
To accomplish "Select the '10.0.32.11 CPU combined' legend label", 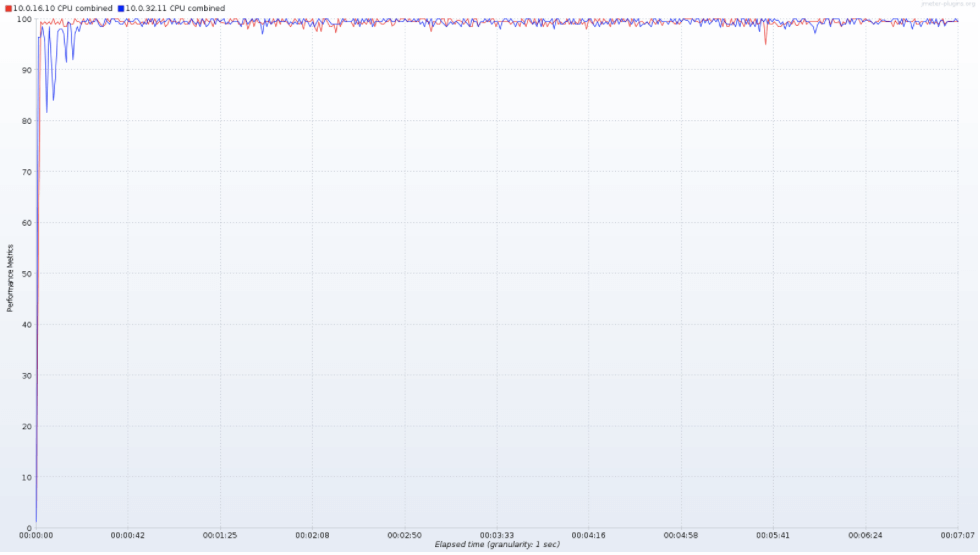I will pos(175,9).
